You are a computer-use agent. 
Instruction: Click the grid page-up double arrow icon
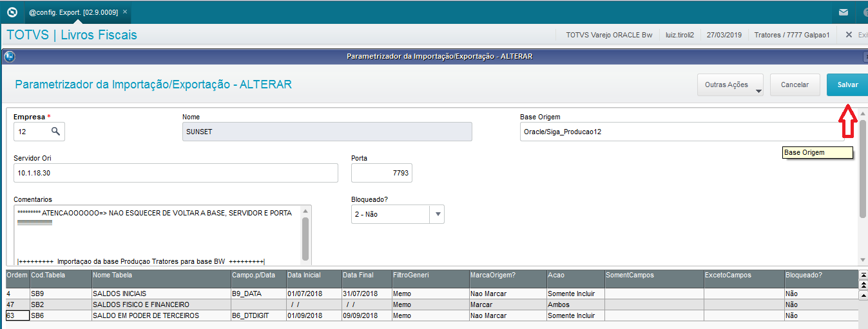863,284
